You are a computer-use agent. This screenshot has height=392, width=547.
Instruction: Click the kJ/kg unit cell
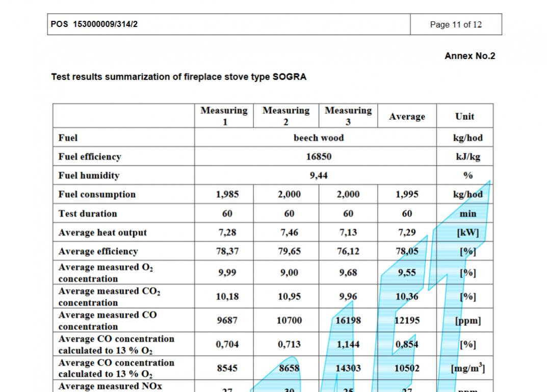pos(467,156)
